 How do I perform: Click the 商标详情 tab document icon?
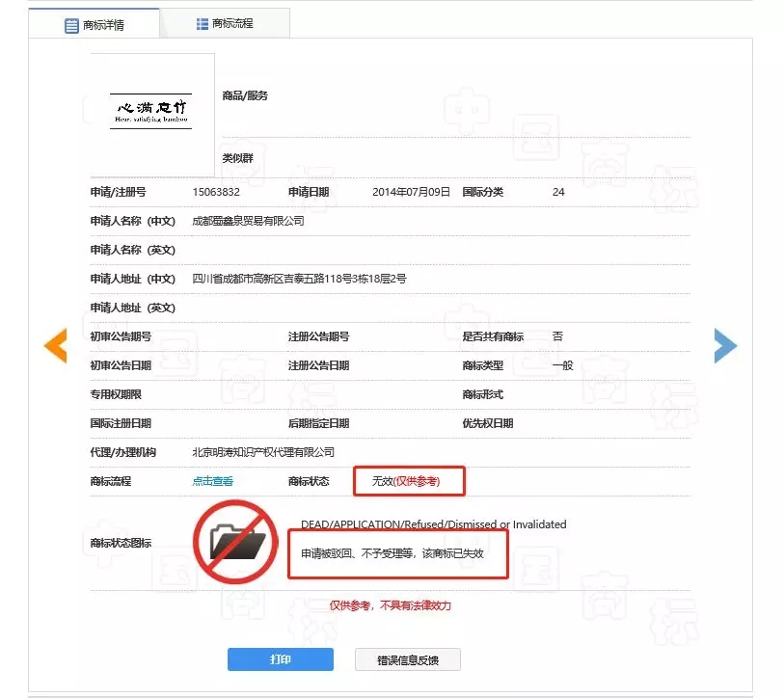tap(71, 25)
